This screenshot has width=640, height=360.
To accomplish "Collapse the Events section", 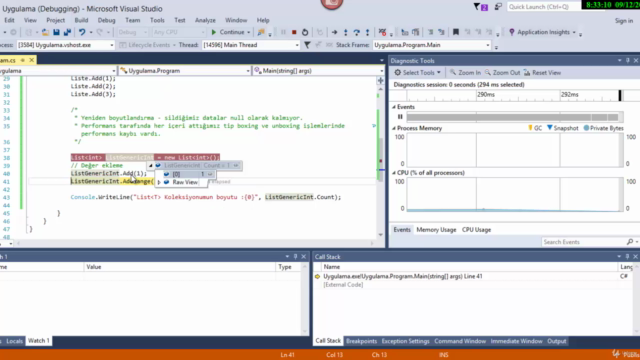I will point(394,107).
